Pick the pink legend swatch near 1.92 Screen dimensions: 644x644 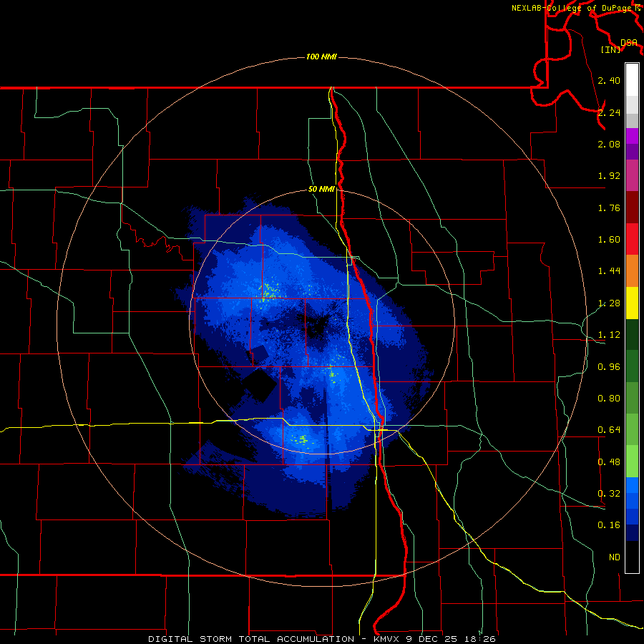632,175
